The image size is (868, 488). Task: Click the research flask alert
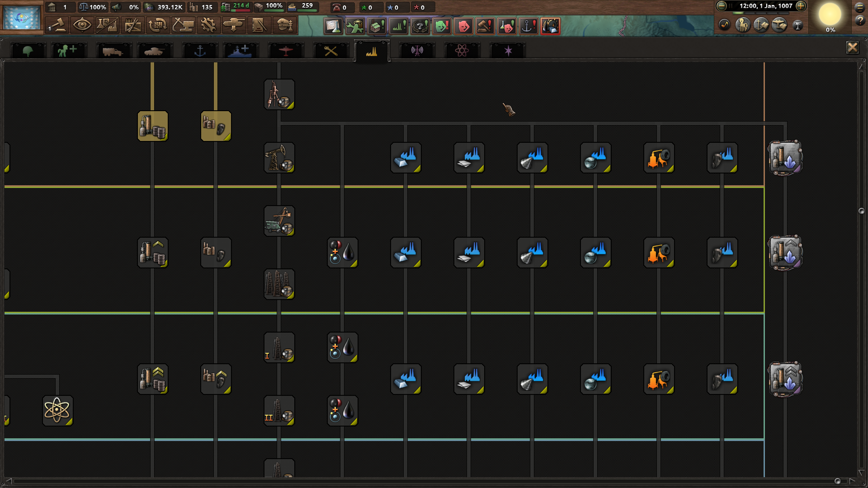pyautogui.click(x=333, y=26)
